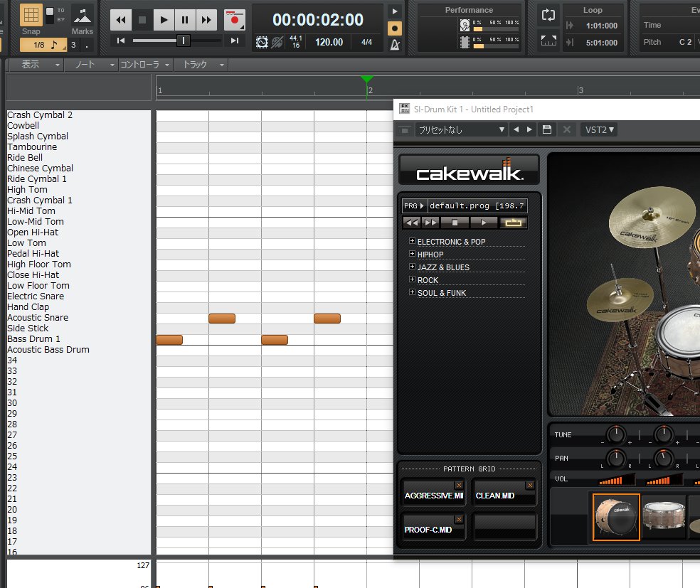Select the Close Hi-Hat row label

click(x=33, y=275)
